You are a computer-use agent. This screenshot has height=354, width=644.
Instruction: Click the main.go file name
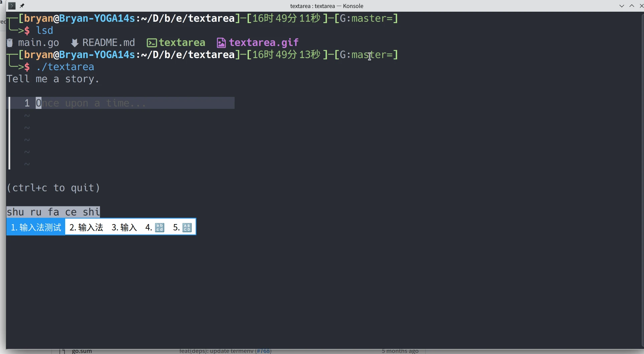point(38,43)
